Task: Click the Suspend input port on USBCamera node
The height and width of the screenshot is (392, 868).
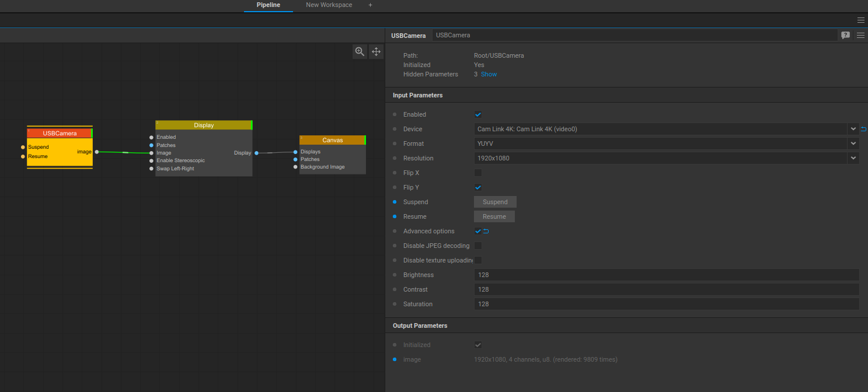Action: click(23, 147)
